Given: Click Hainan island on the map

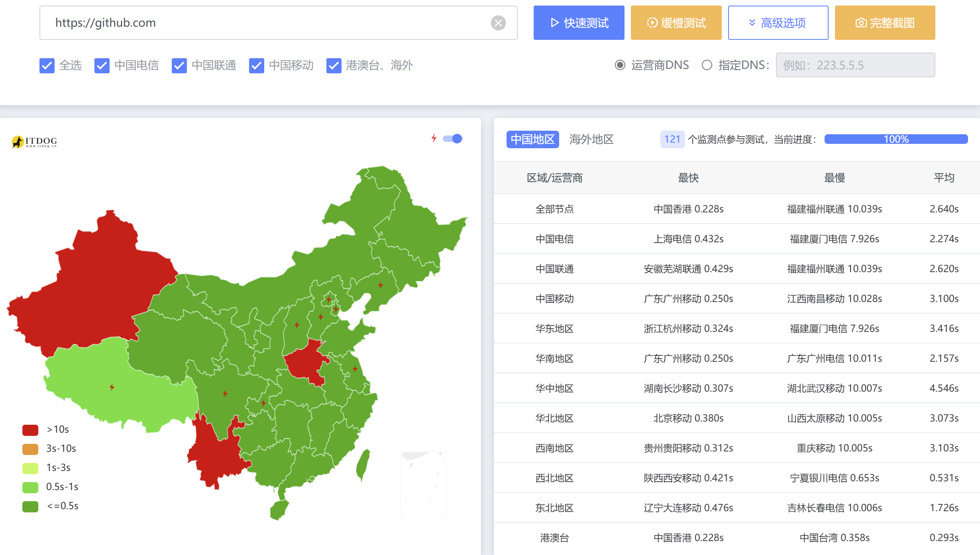Looking at the screenshot, I should (279, 510).
